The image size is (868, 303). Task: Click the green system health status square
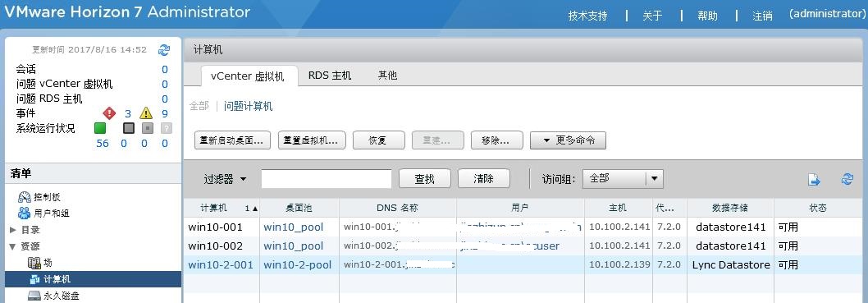pyautogui.click(x=99, y=129)
